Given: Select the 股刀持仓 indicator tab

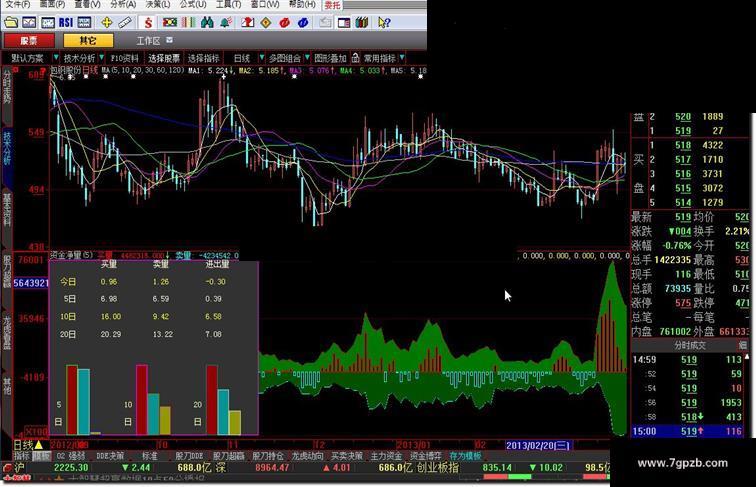Looking at the screenshot, I should pyautogui.click(x=268, y=455).
